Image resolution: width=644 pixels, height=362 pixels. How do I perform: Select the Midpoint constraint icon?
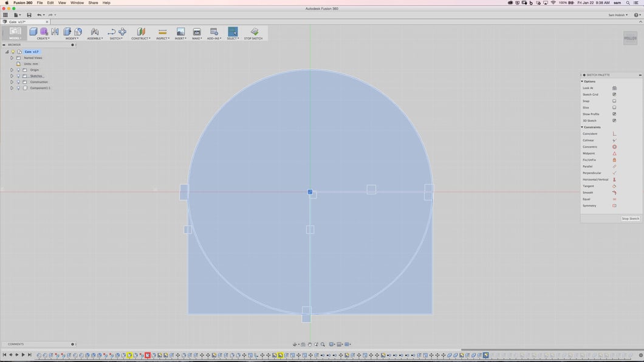(x=614, y=154)
